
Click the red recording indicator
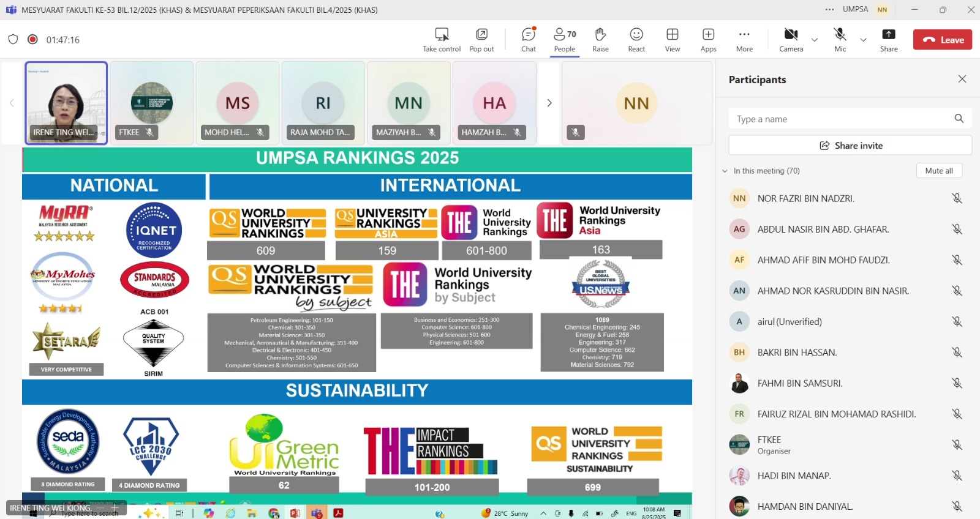click(x=33, y=39)
